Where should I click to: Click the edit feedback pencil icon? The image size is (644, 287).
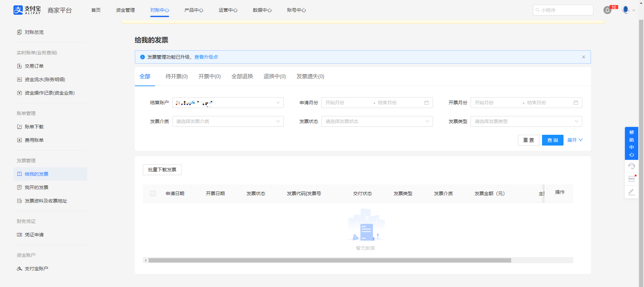pos(631,192)
